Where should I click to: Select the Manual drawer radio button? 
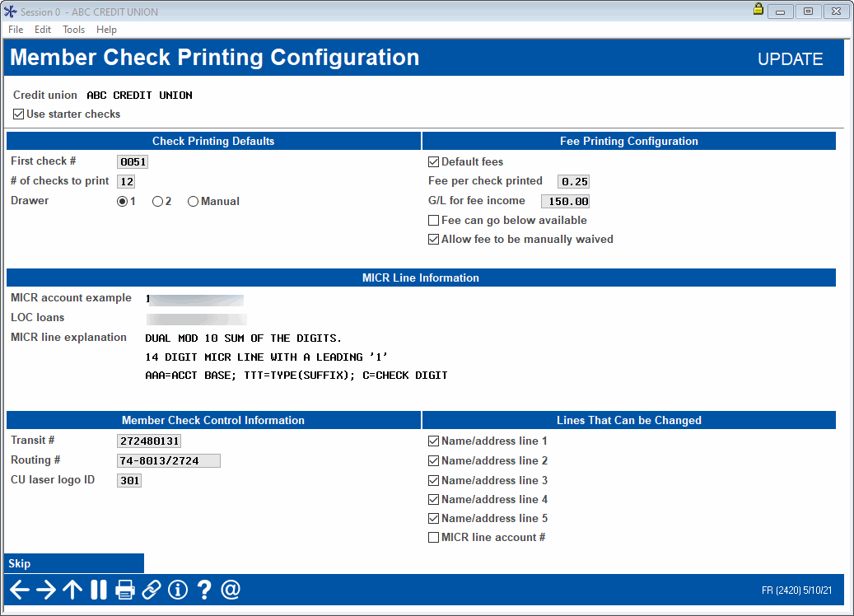pos(192,201)
